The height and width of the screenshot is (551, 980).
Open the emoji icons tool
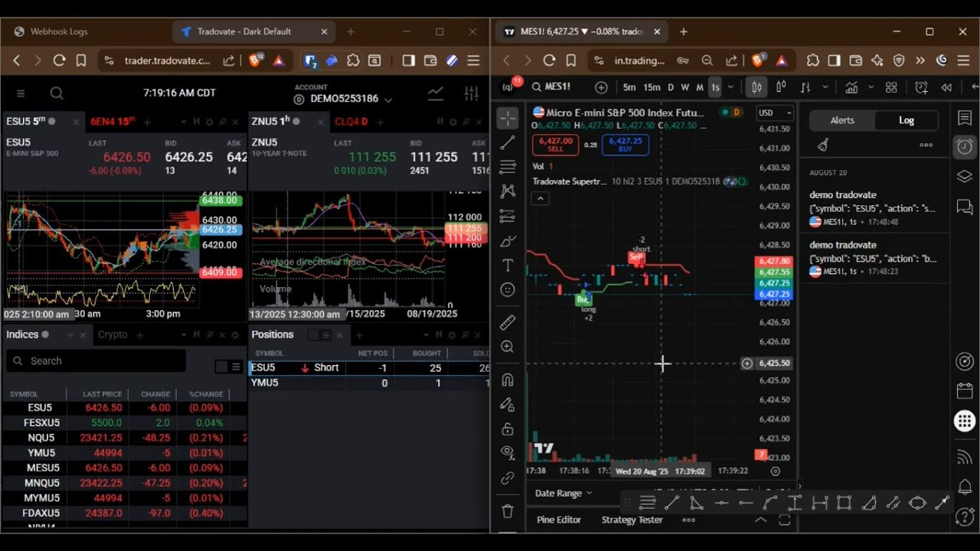508,290
